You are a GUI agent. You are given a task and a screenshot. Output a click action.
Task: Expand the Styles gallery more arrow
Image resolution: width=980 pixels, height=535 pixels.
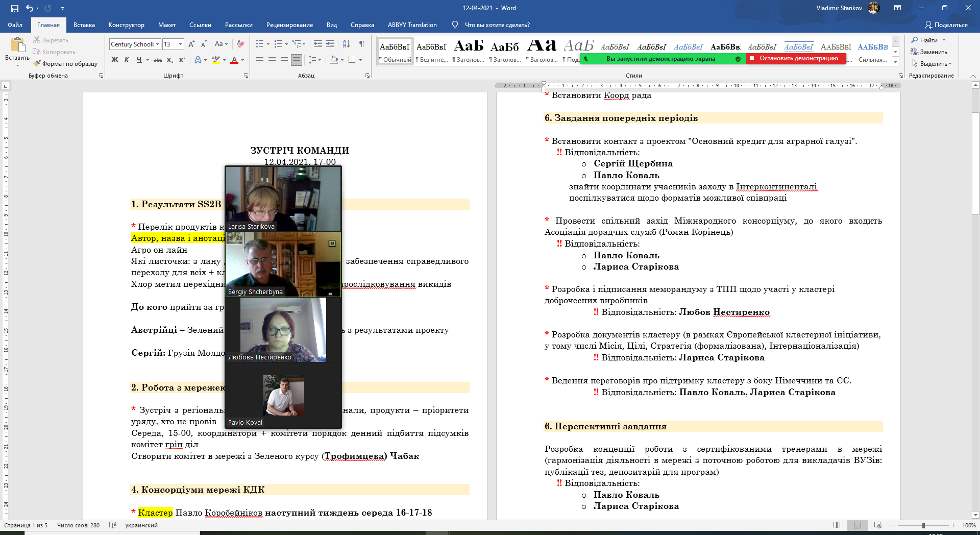[x=895, y=62]
